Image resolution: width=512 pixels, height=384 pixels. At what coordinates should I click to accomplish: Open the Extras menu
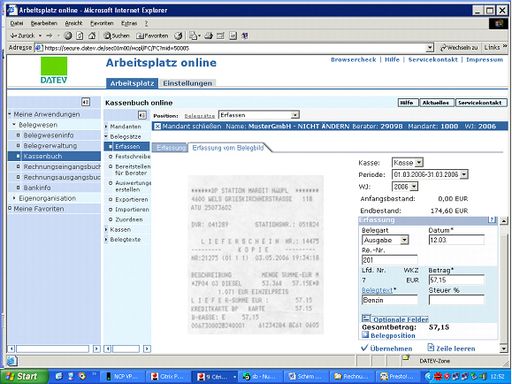(x=129, y=23)
